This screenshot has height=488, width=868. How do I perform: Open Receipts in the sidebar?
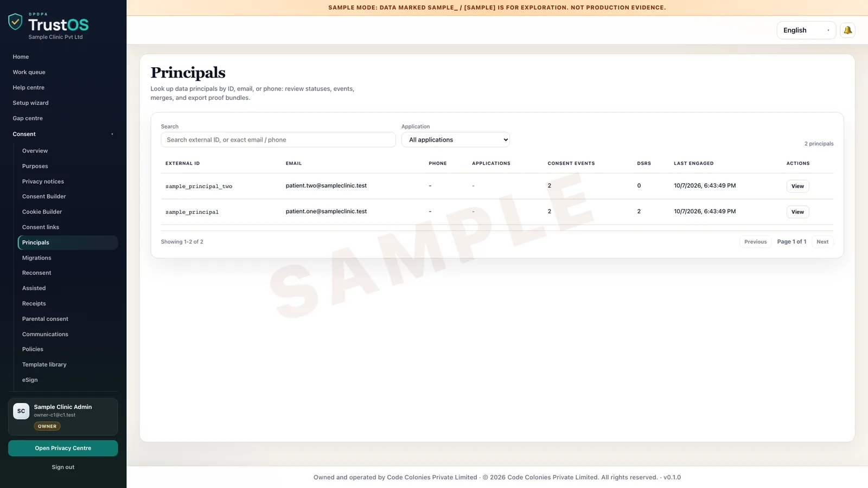click(x=34, y=304)
